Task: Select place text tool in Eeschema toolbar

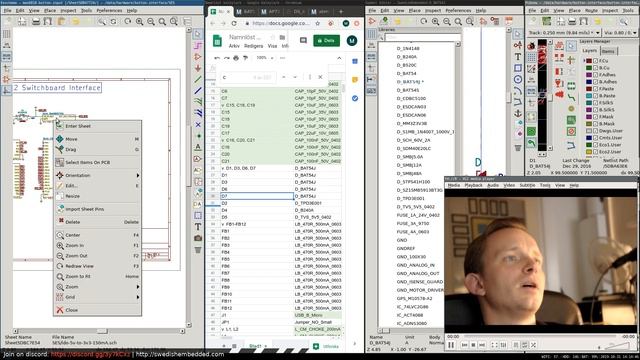Action: (198, 227)
